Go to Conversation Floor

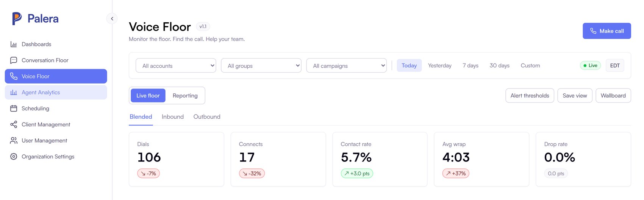56,60
